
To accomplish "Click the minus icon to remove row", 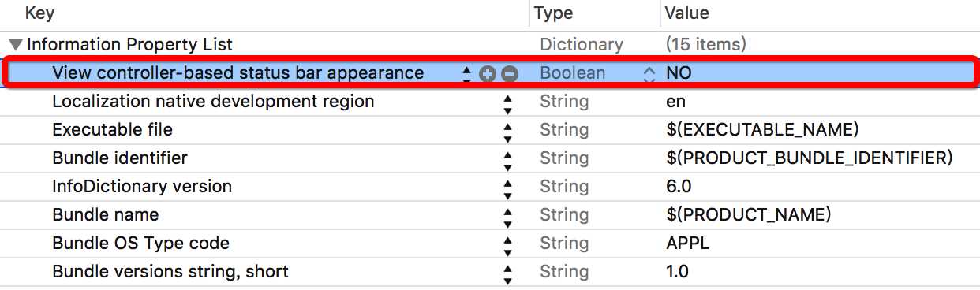I will tap(510, 74).
